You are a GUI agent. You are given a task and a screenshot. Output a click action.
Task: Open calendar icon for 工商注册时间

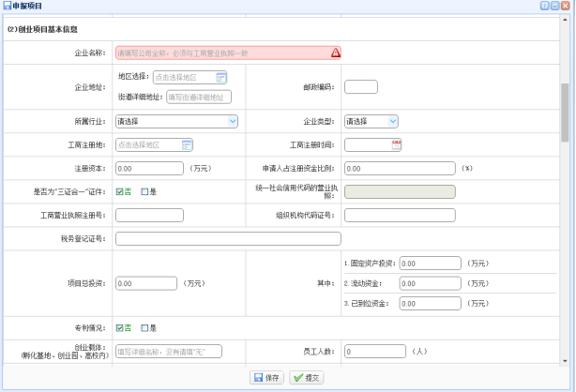[x=396, y=144]
